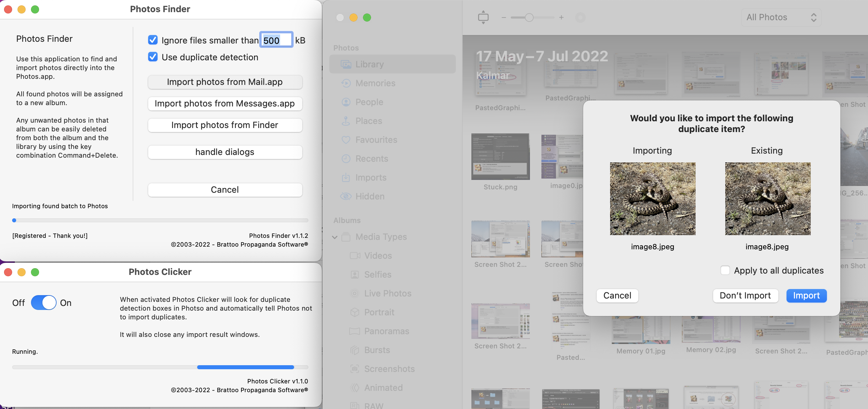Click the round info icon in Photos toolbar

(x=580, y=18)
